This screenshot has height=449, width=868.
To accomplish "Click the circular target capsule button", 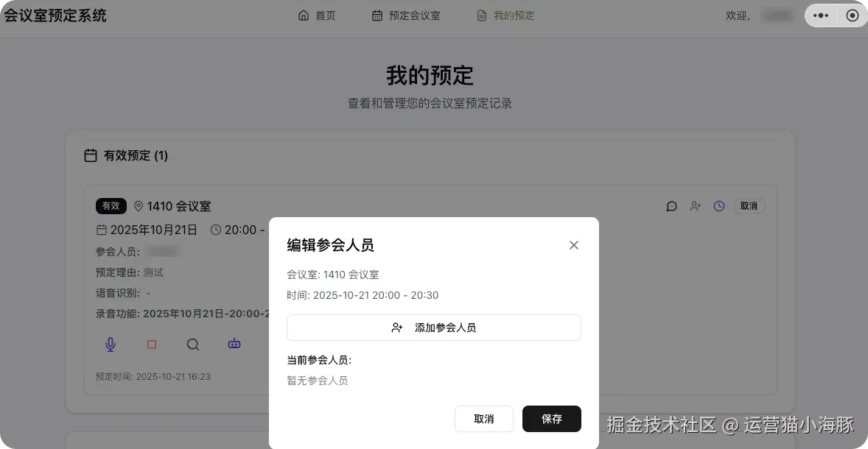I will click(853, 15).
